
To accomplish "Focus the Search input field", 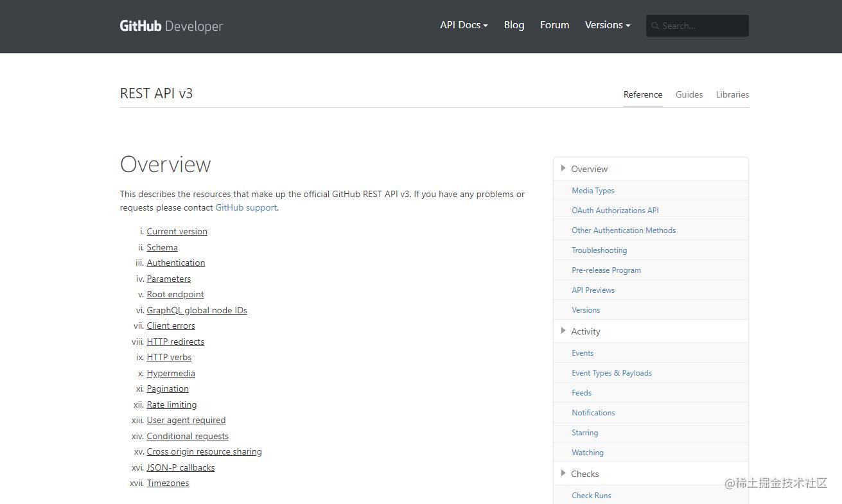I will 697,26.
